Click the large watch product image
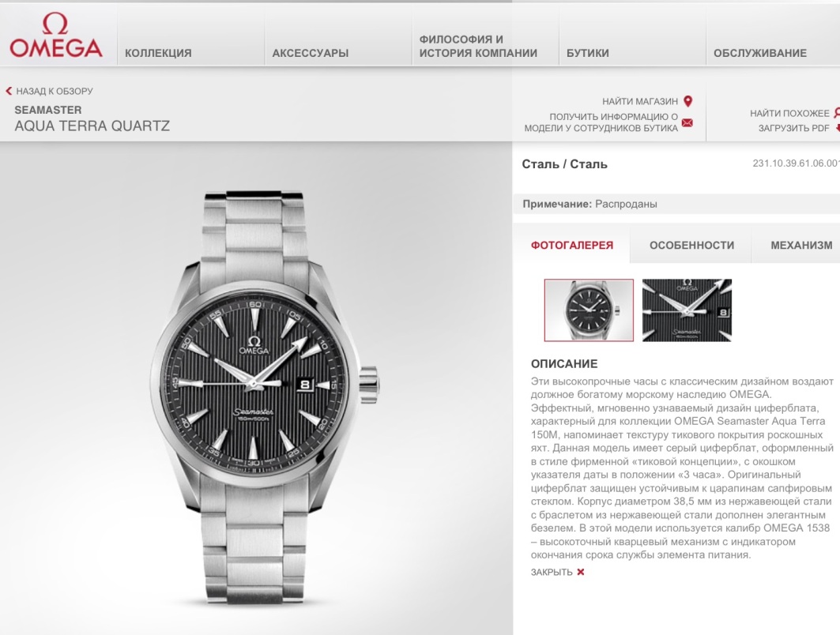Screen dimensions: 840x635 pos(266,398)
